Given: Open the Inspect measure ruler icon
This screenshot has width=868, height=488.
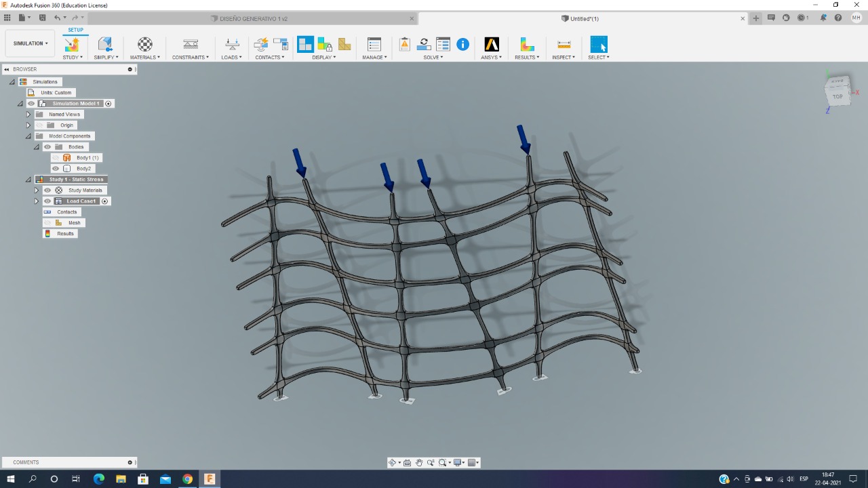Looking at the screenshot, I should (564, 44).
